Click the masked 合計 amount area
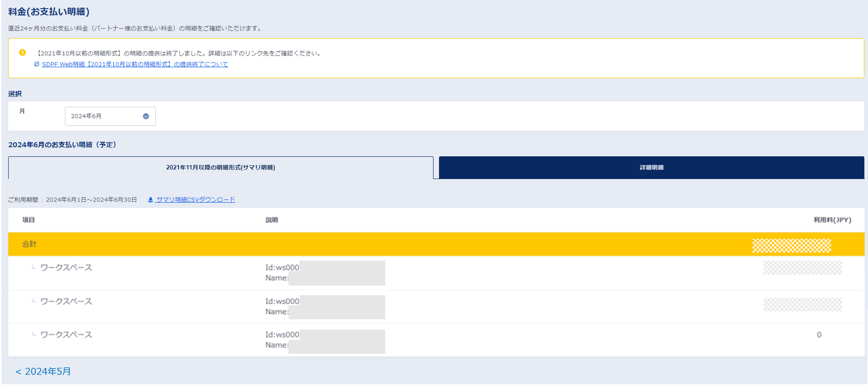Image resolution: width=868 pixels, height=385 pixels. point(802,244)
